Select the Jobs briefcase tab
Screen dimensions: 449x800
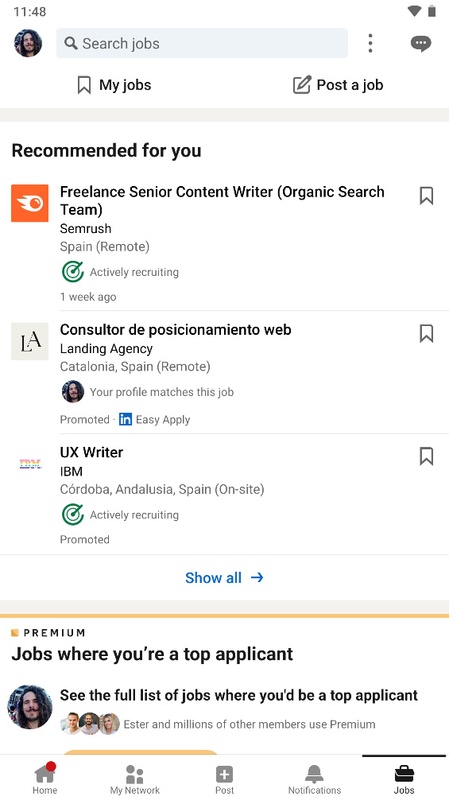[404, 778]
